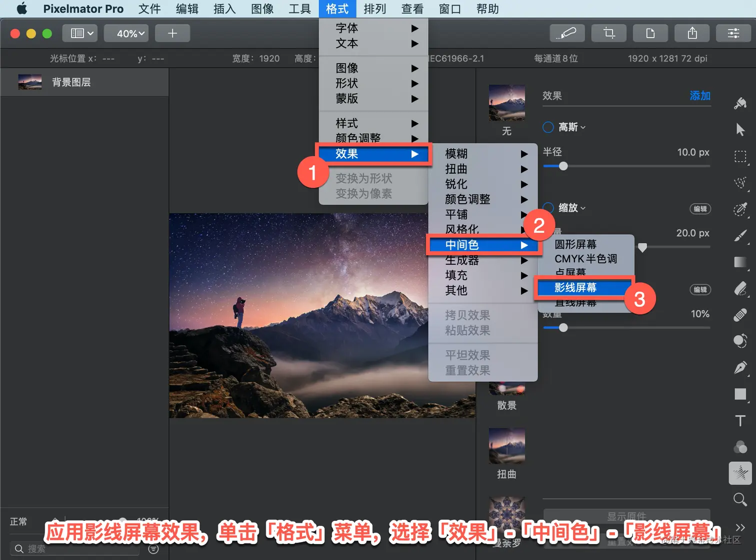The image size is (756, 560).
Task: Open the 排列 menu
Action: [x=375, y=9]
